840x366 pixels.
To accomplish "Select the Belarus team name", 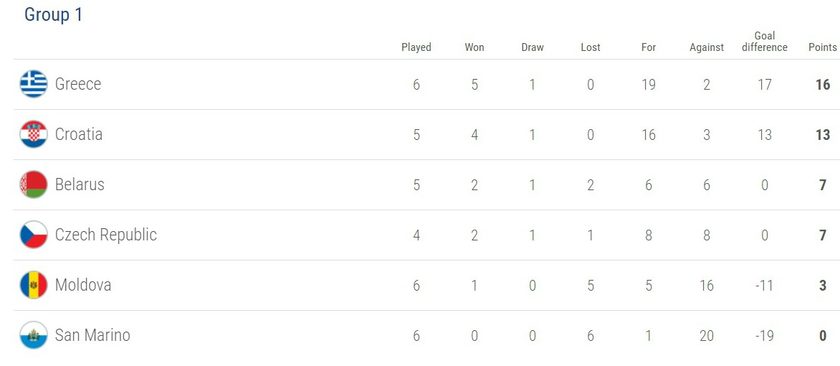I will click(80, 184).
